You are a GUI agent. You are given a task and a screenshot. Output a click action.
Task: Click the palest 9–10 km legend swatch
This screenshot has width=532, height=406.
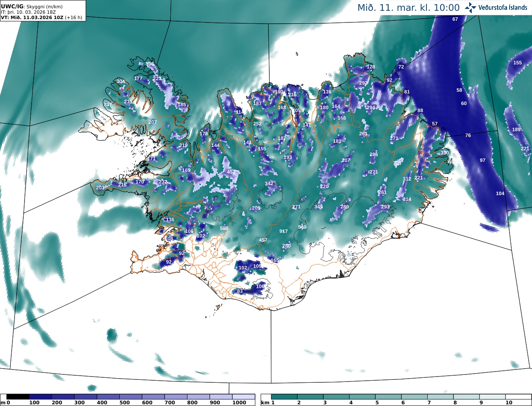click(x=493, y=397)
